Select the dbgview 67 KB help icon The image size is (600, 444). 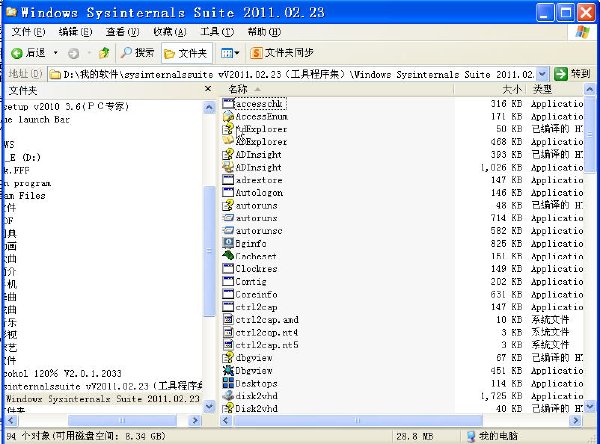(228, 357)
